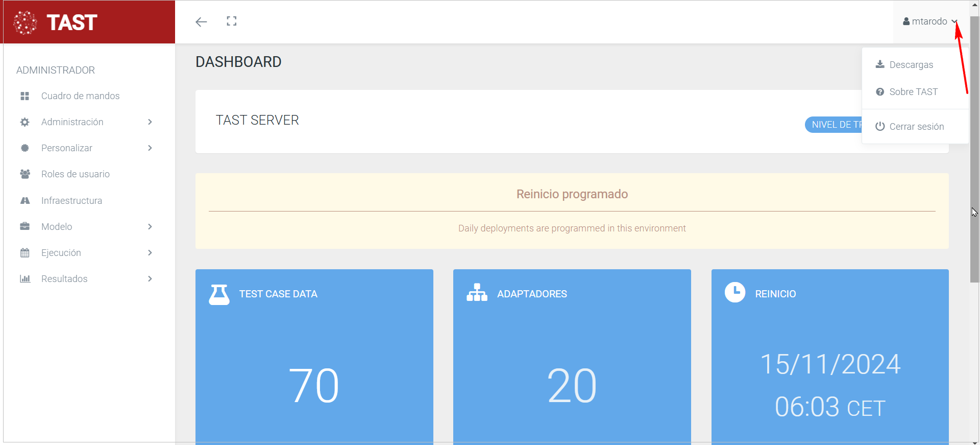Viewport: 980px width, 445px height.
Task: Expand the Administración submenu chevron
Action: [150, 122]
